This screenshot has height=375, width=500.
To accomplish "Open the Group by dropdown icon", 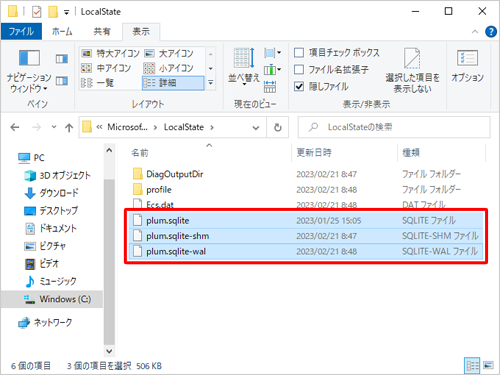I will click(x=272, y=53).
